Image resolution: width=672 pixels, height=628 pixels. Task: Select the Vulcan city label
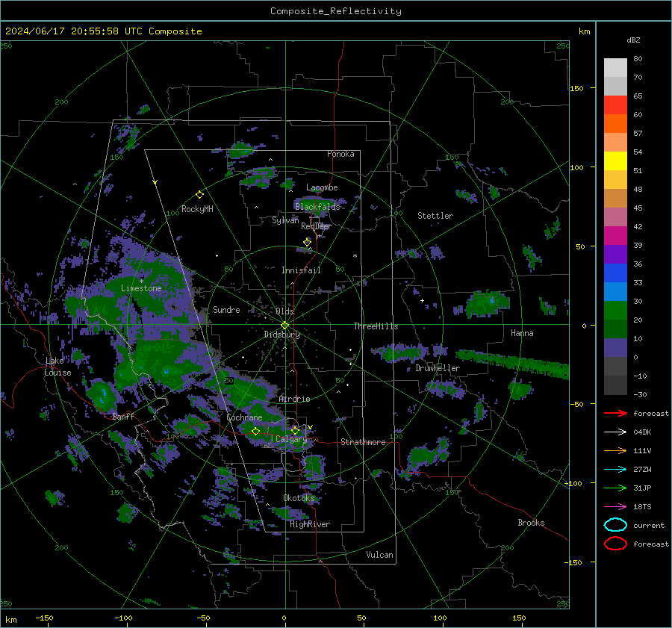[x=379, y=555]
